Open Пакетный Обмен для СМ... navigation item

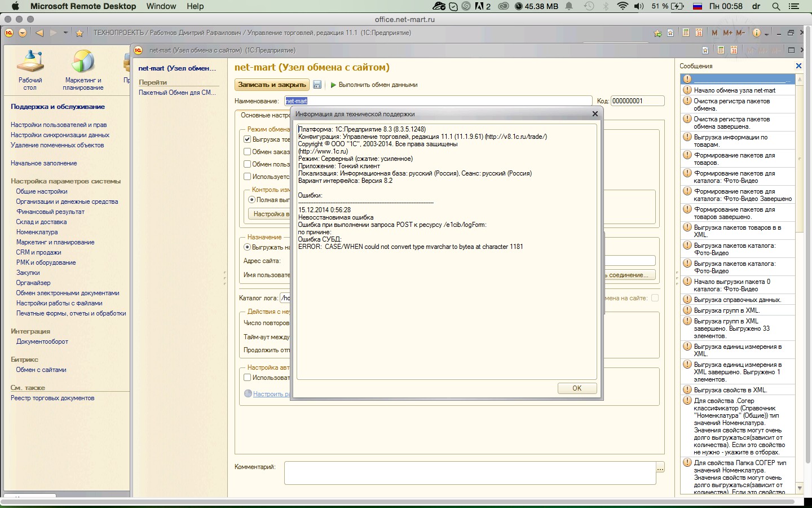click(x=177, y=93)
